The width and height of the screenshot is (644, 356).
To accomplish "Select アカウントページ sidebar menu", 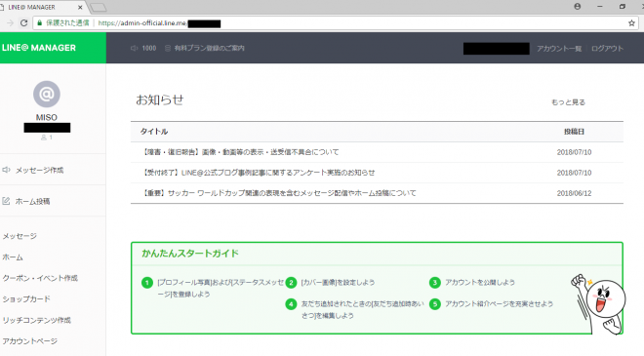I will pos(29,341).
